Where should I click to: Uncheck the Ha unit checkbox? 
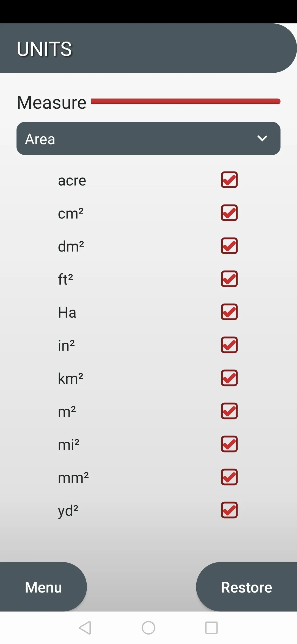(229, 312)
